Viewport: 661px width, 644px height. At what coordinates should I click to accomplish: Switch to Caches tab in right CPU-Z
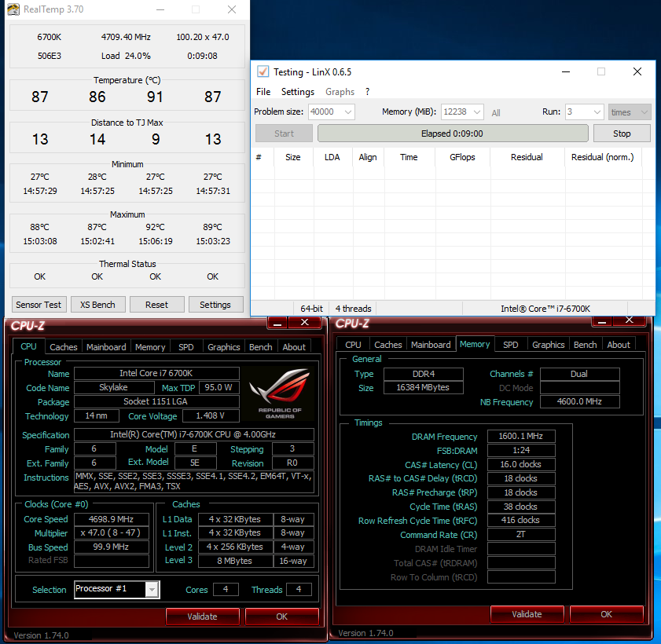387,345
